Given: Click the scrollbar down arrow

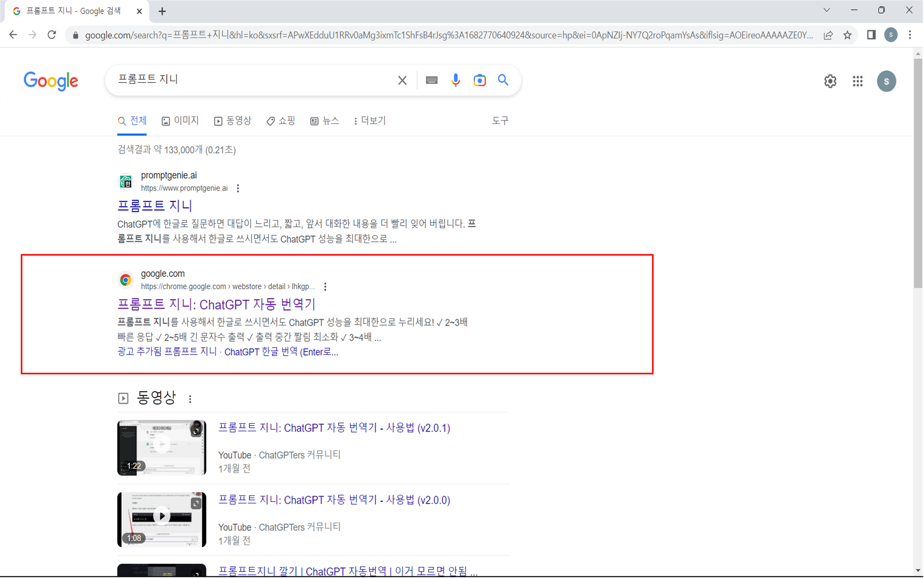Looking at the screenshot, I should [918, 570].
